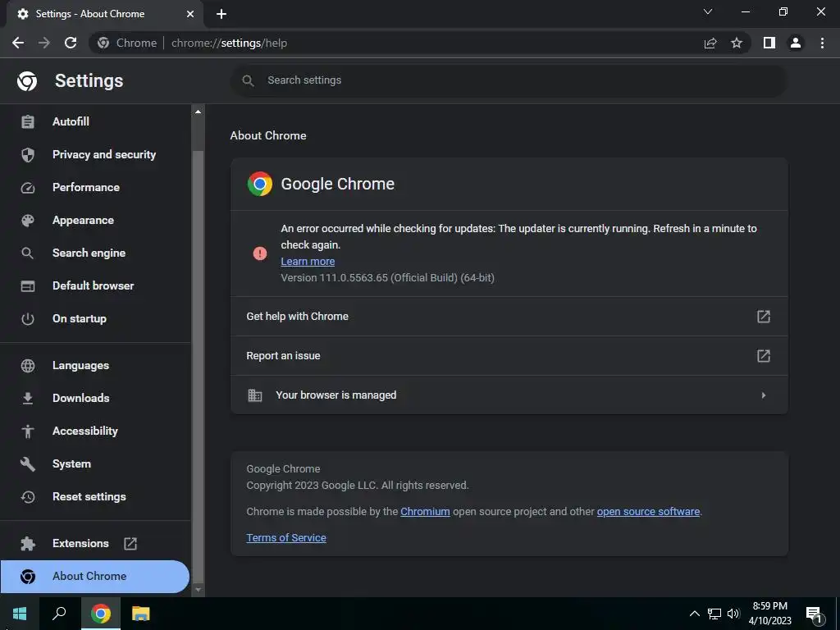Viewport: 840px width, 630px height.
Task: Click the Chrome logo next to Settings title
Action: pyautogui.click(x=27, y=81)
